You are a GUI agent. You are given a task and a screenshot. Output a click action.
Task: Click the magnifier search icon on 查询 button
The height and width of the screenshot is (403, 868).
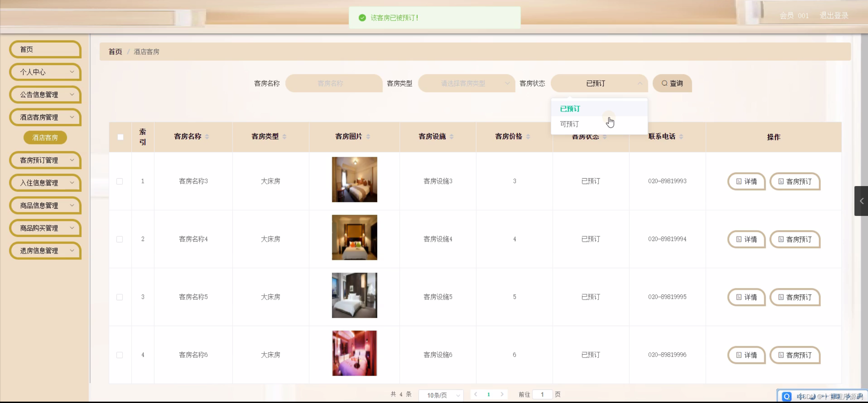click(x=664, y=83)
